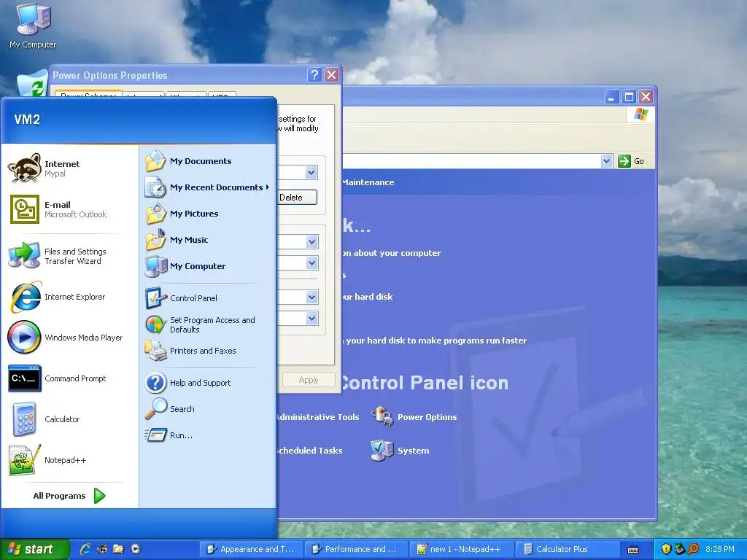The height and width of the screenshot is (560, 747).
Task: Open Printers and Faxes entry
Action: click(x=190, y=351)
